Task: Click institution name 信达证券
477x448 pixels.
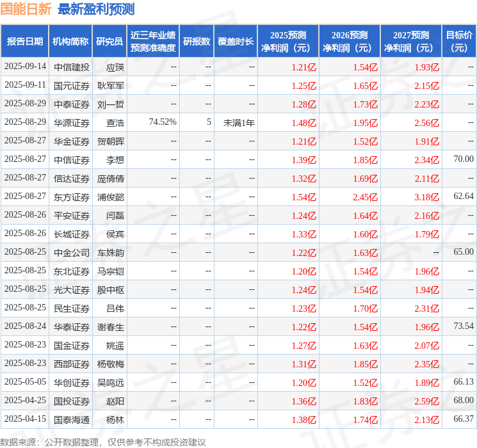Action: pos(72,179)
